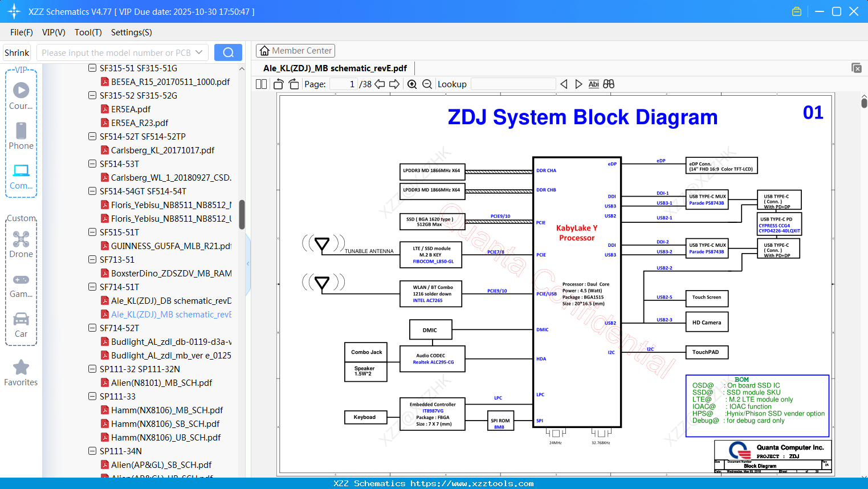Click the PDF icon beside ER5EA.pdf
Viewport: 868px width, 489px height.
tap(105, 109)
